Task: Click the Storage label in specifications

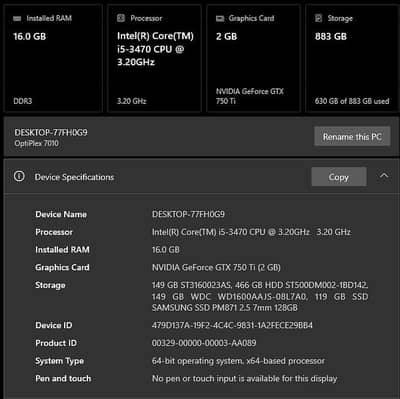Action: pyautogui.click(x=50, y=285)
